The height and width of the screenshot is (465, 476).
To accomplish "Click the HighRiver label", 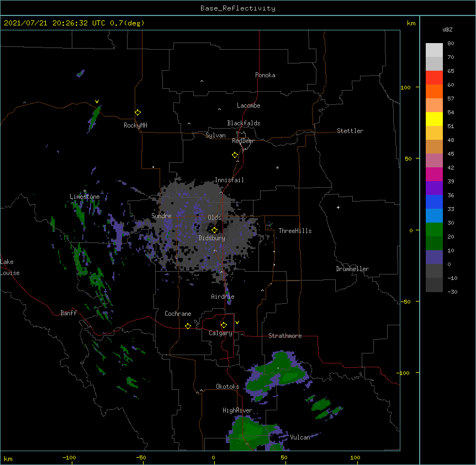I will (237, 410).
